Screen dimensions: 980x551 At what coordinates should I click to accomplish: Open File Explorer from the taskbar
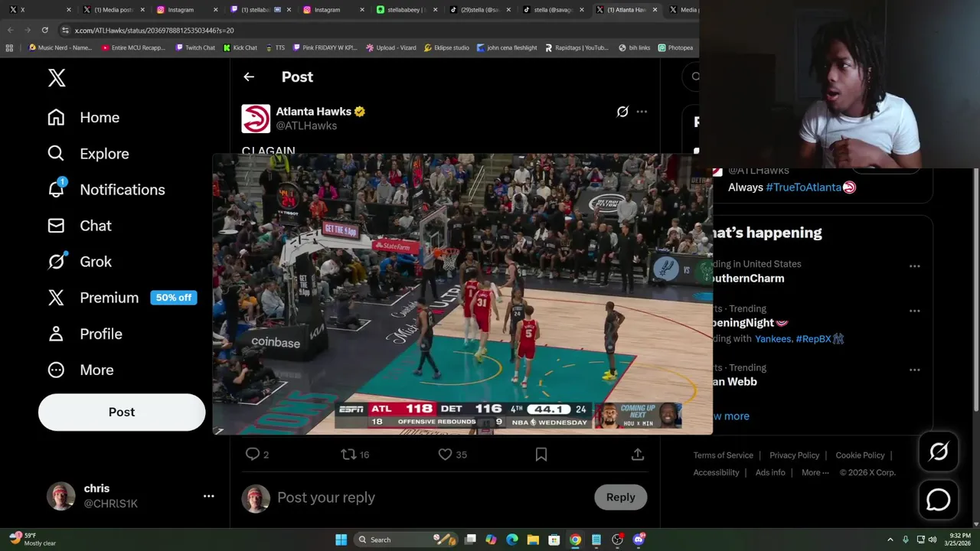533,540
